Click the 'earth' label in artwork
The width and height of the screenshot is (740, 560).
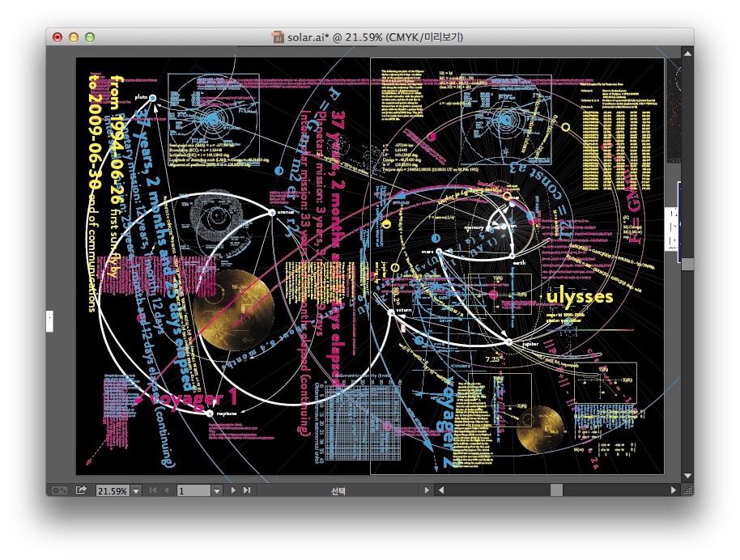pyautogui.click(x=519, y=263)
